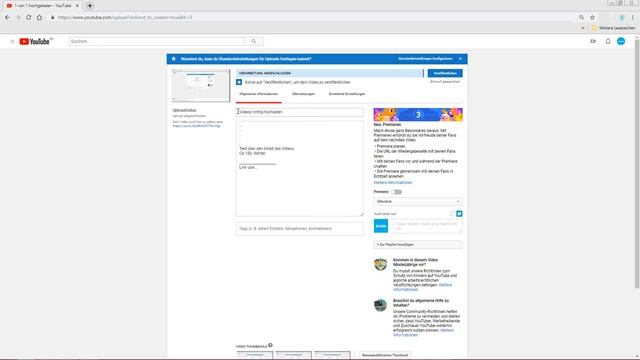The width and height of the screenshot is (640, 360).
Task: Open a new browser tab
Action: click(90, 6)
